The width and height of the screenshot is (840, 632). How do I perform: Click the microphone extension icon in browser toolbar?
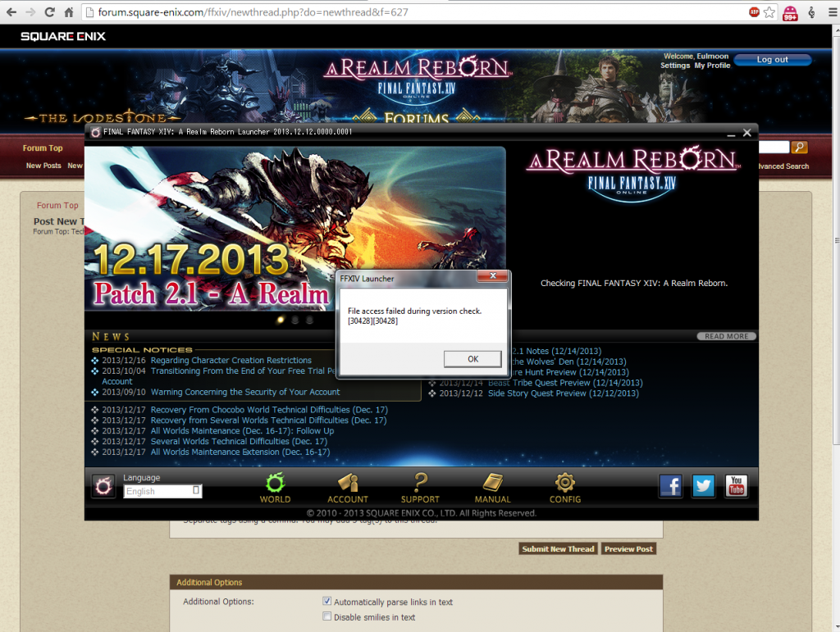pyautogui.click(x=811, y=11)
